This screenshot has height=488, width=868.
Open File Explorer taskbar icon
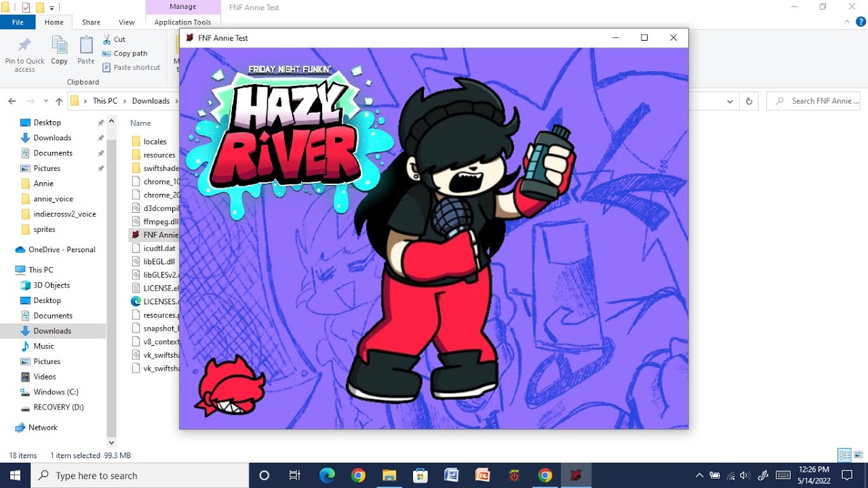point(389,475)
